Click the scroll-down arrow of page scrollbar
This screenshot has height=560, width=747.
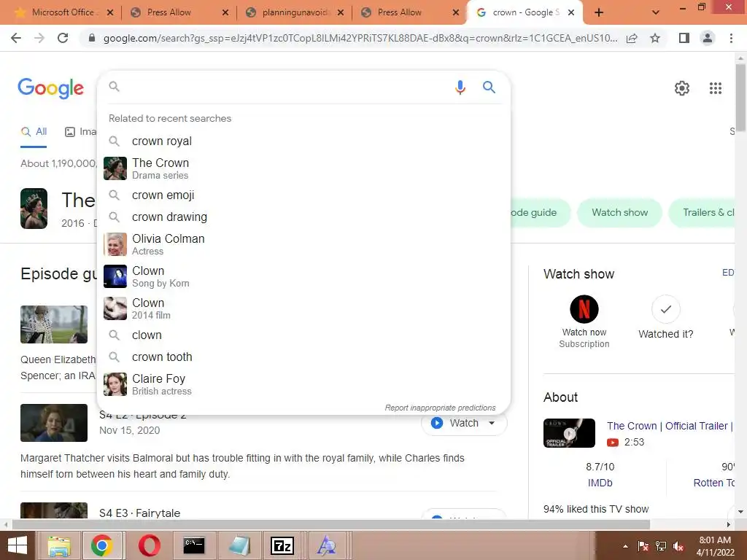(740, 512)
